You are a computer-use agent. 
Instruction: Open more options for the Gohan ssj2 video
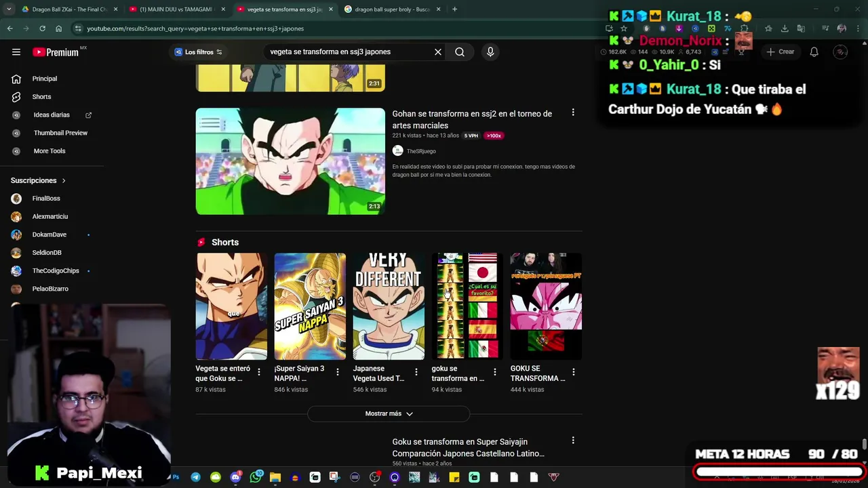tap(573, 113)
